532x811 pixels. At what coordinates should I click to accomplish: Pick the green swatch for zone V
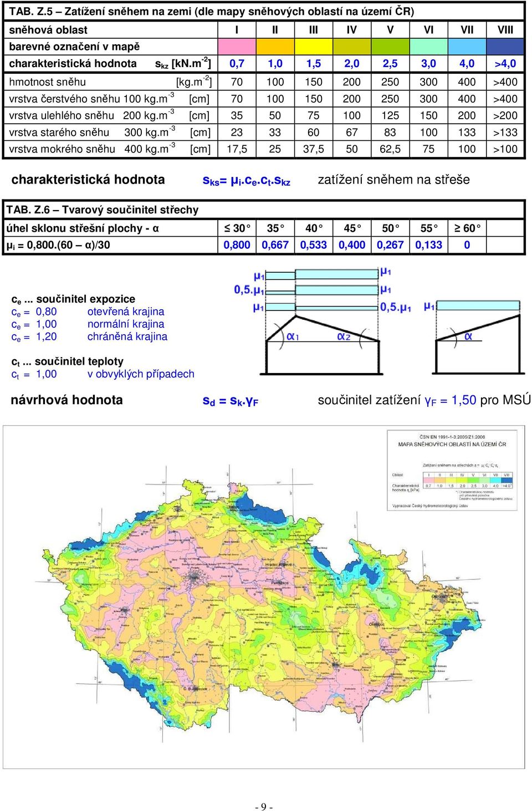pos(390,47)
